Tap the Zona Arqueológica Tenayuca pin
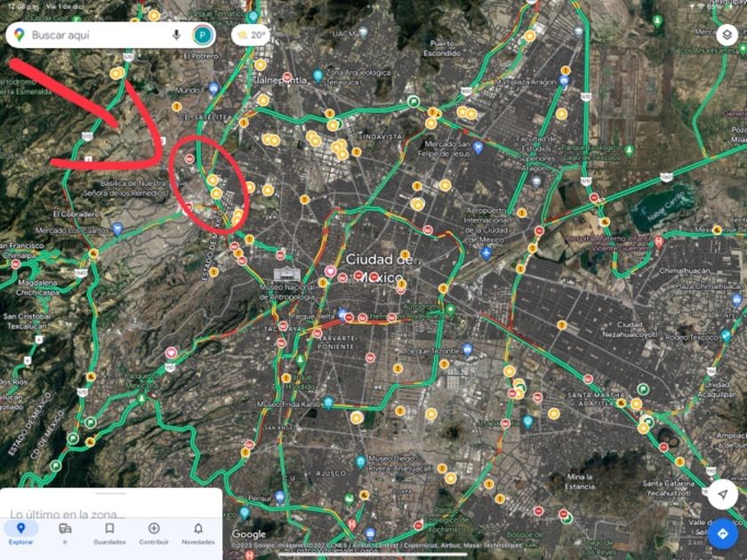 tap(317, 76)
